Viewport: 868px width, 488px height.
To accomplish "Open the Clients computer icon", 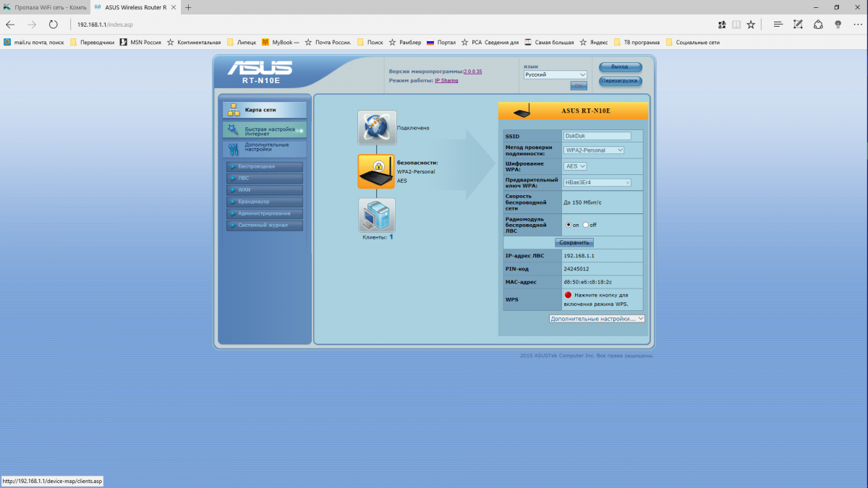I will click(377, 215).
